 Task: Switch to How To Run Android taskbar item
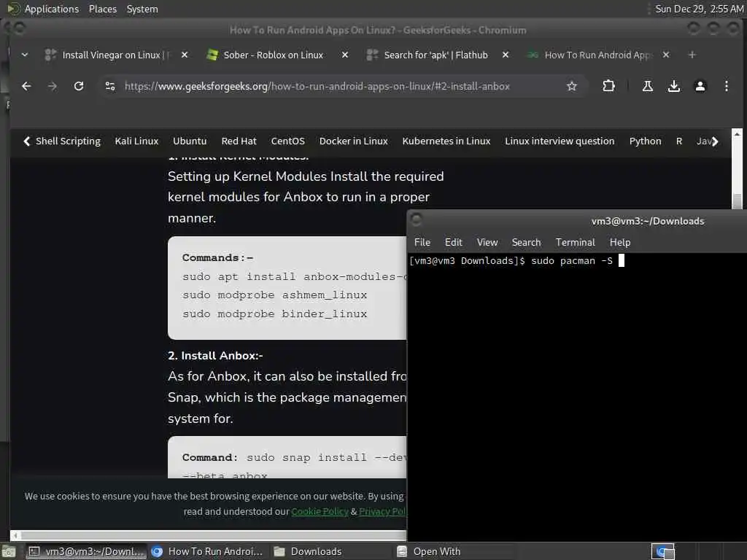[x=208, y=551]
